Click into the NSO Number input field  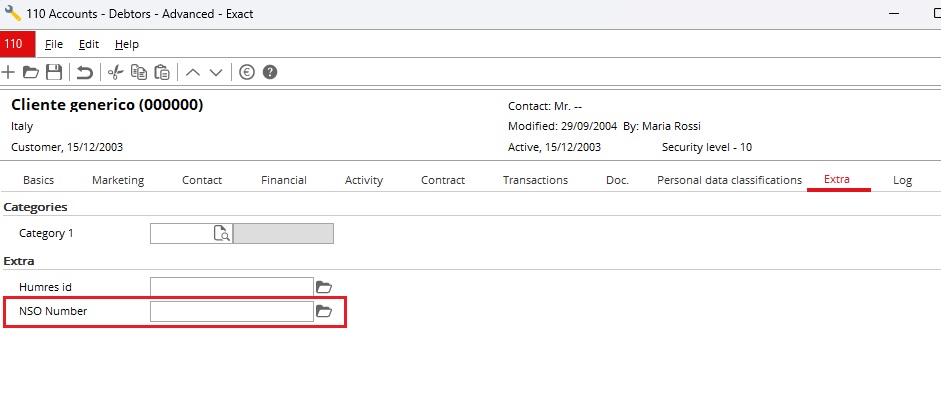click(232, 311)
